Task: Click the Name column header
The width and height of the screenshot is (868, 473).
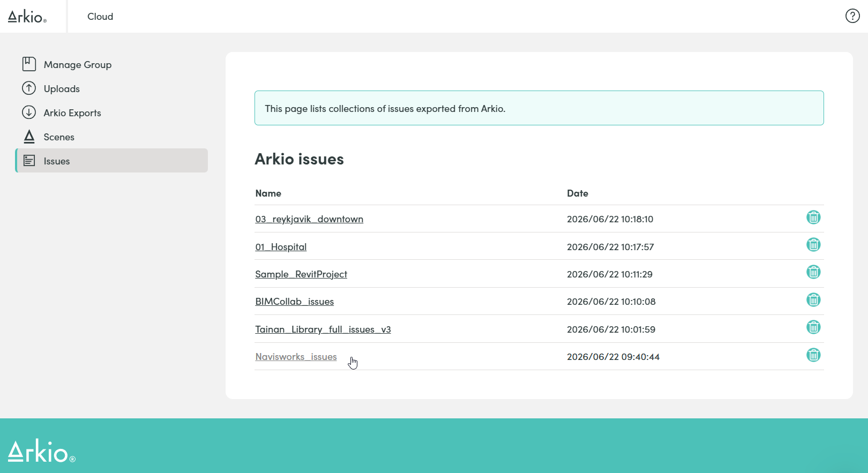Action: point(268,193)
